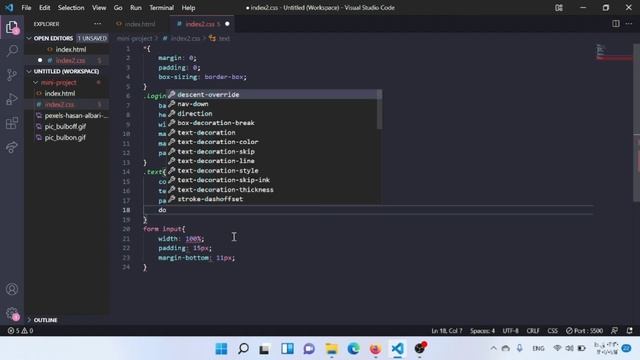Open the Run menu

point(136,8)
